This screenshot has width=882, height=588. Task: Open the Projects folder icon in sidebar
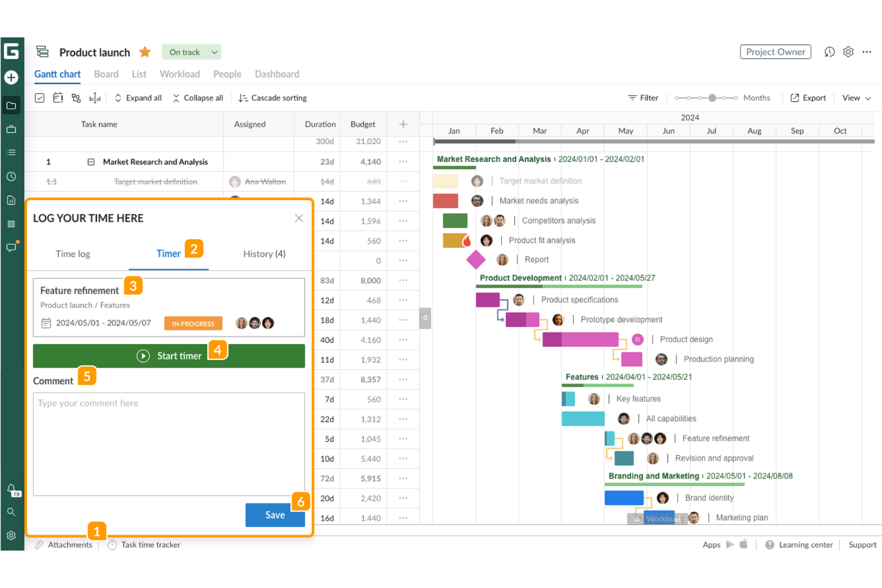tap(11, 105)
